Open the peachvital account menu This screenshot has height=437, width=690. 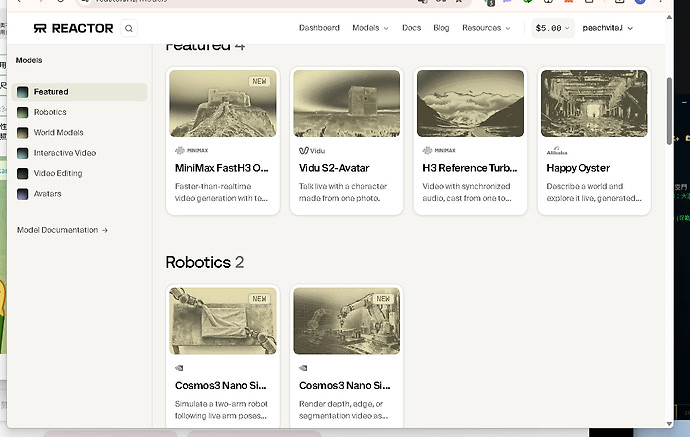(x=607, y=28)
